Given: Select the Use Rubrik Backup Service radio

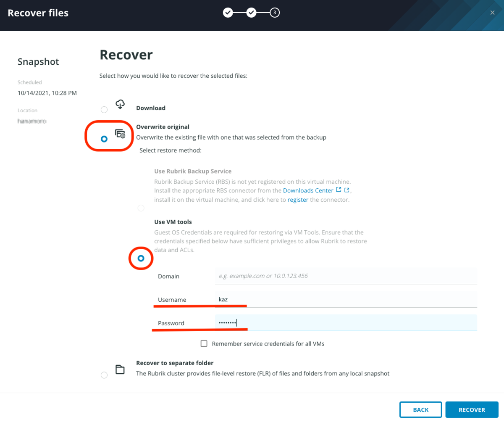Looking at the screenshot, I should tap(141, 208).
